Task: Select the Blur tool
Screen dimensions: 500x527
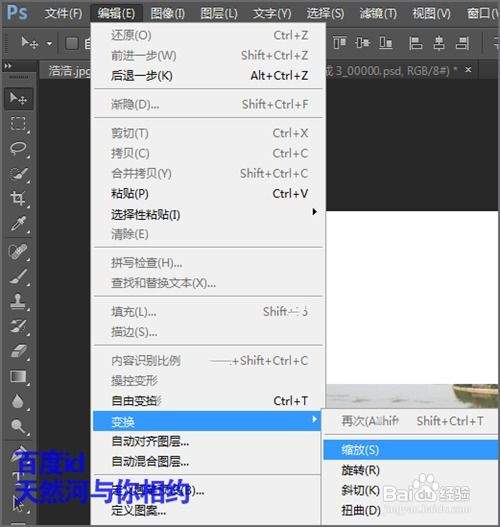Action: tap(18, 401)
